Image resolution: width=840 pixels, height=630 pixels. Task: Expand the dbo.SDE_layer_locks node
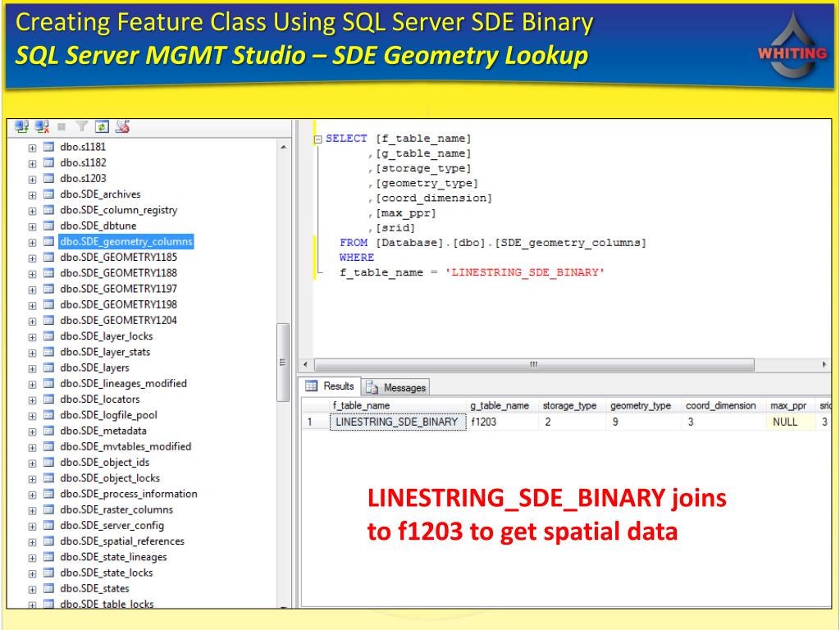(x=32, y=337)
